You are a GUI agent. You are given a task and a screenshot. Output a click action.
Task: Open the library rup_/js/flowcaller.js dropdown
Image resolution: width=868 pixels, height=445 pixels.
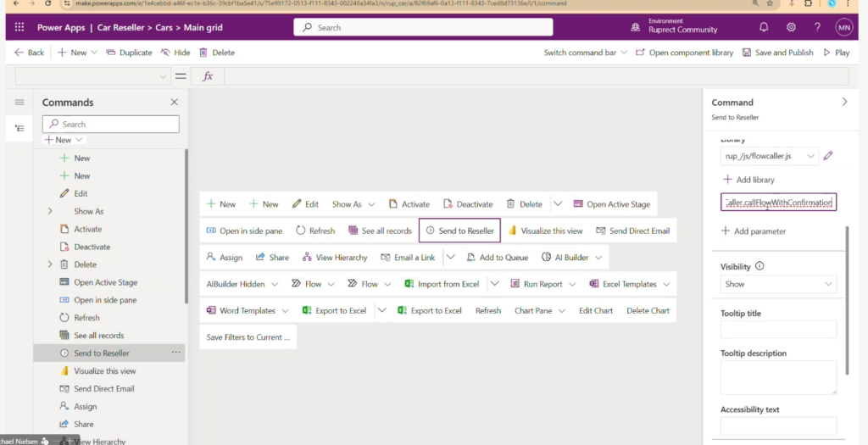[770, 156]
